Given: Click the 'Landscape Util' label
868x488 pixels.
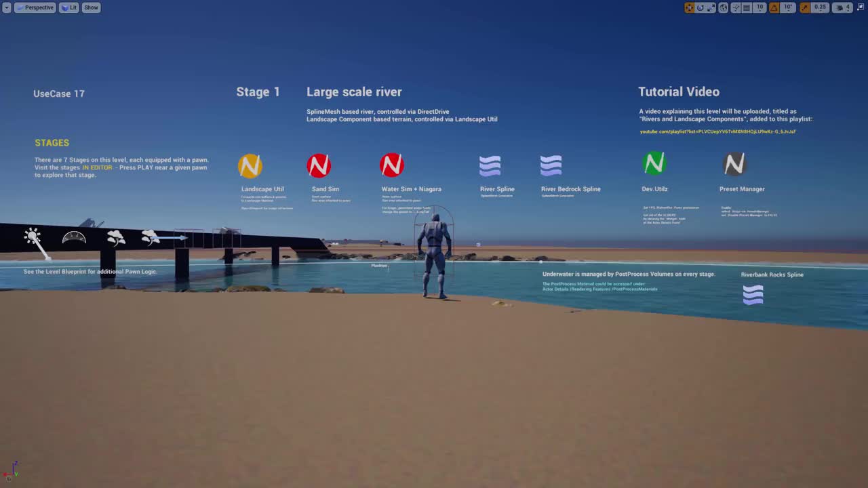Looking at the screenshot, I should coord(262,189).
